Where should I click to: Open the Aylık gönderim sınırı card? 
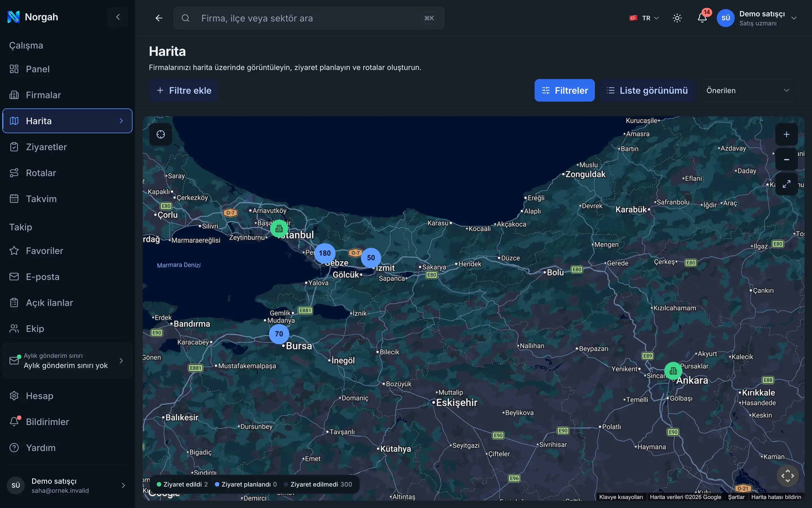[67, 361]
